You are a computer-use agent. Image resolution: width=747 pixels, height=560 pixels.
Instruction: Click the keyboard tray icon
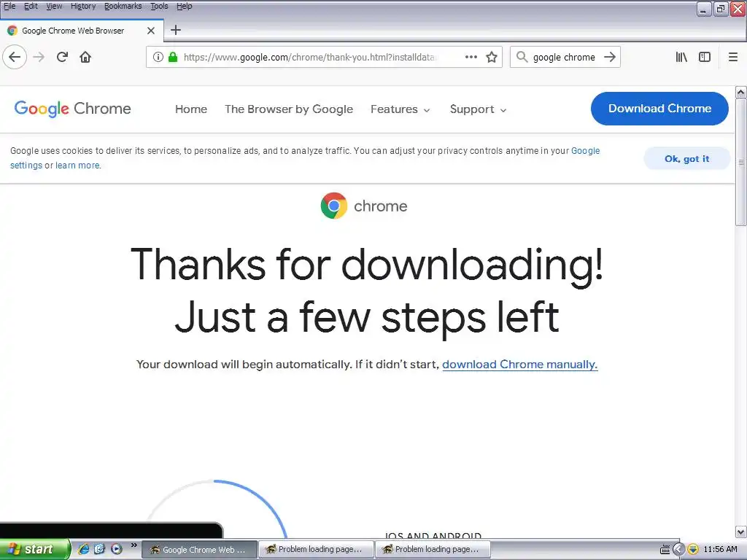pos(665,550)
